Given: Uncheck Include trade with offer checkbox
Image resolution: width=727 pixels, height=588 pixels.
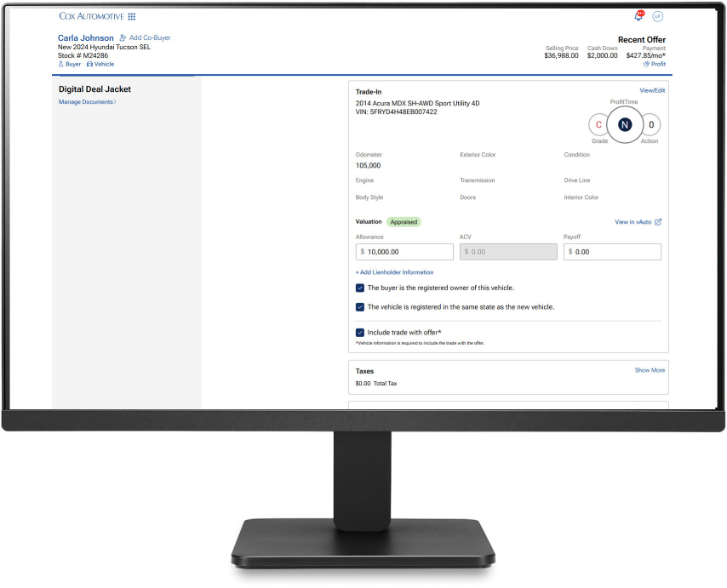Looking at the screenshot, I should (x=360, y=332).
